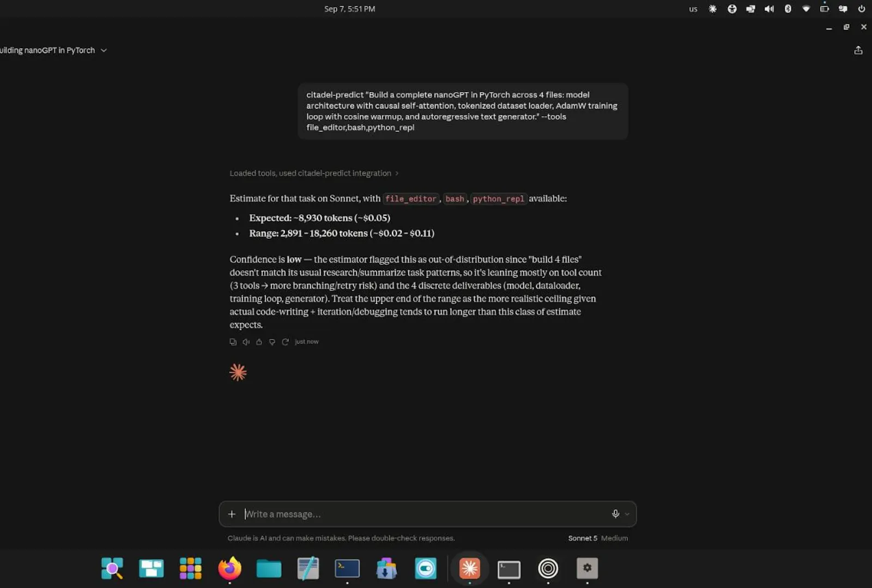Open the voice mode options chevron

pyautogui.click(x=627, y=514)
